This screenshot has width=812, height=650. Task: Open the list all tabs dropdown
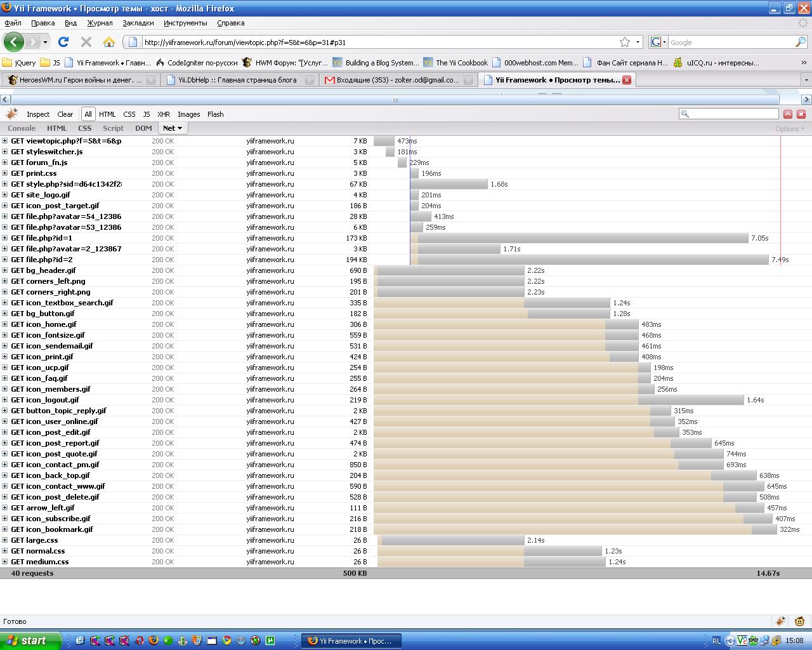(x=806, y=80)
